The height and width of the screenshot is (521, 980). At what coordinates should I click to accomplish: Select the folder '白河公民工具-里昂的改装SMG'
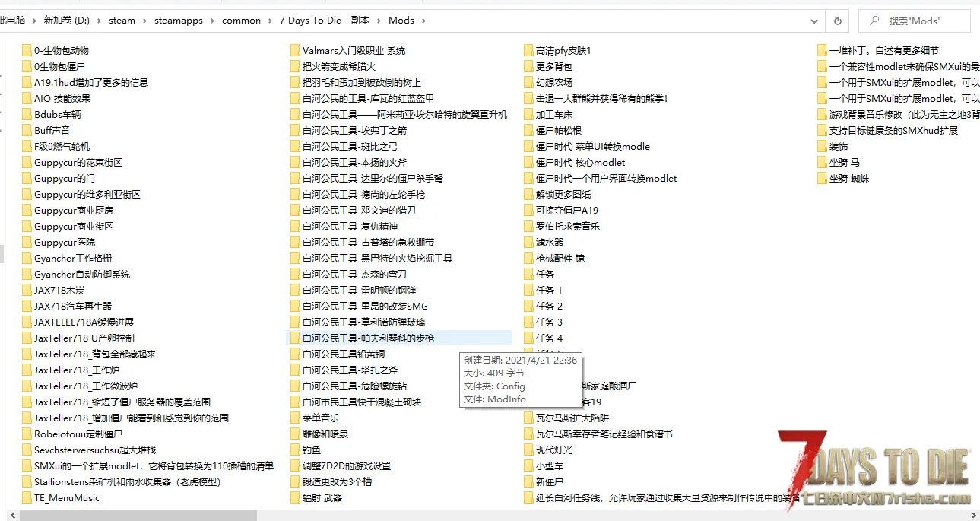[x=359, y=307]
